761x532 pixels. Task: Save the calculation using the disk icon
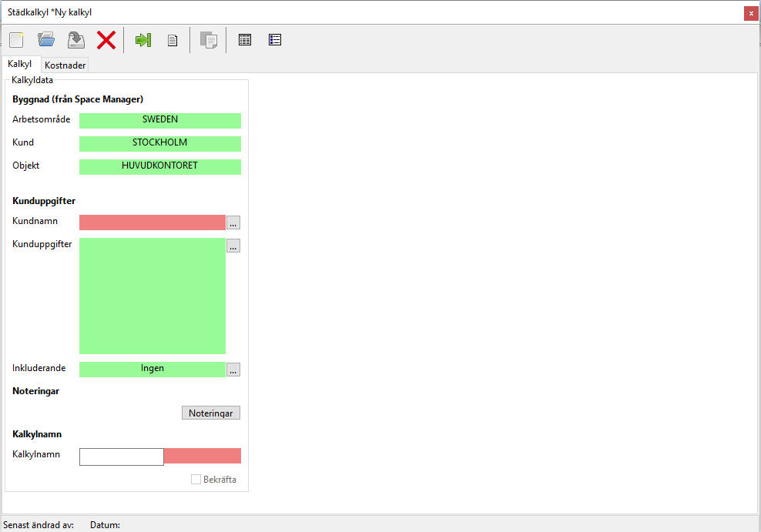click(x=75, y=40)
